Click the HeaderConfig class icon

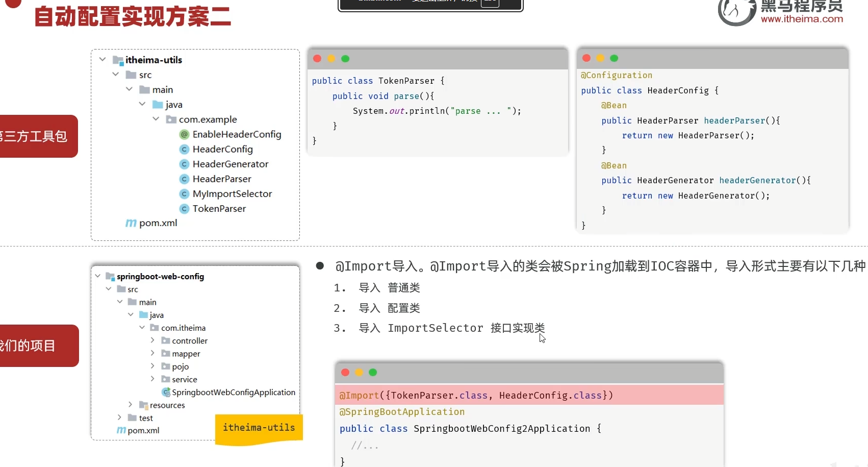pyautogui.click(x=185, y=149)
